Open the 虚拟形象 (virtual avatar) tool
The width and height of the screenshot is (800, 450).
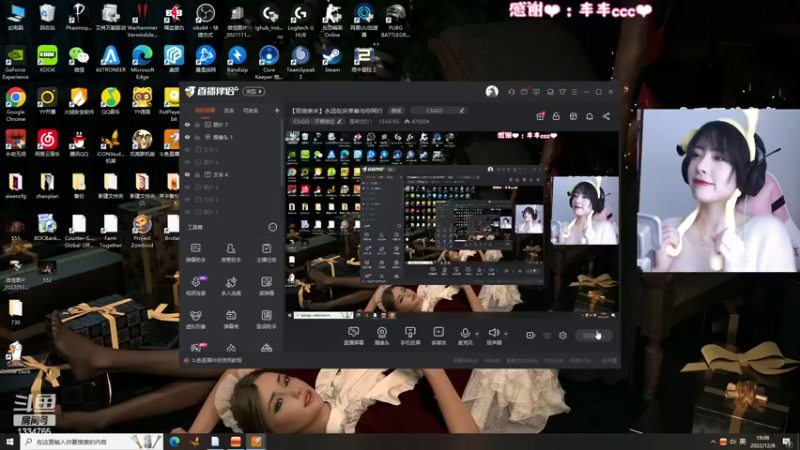[195, 319]
